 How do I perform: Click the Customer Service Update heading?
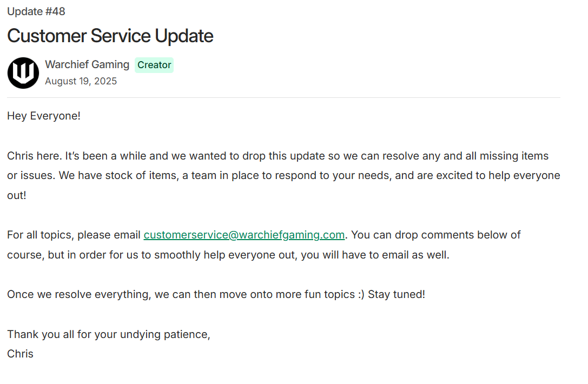pyautogui.click(x=110, y=36)
